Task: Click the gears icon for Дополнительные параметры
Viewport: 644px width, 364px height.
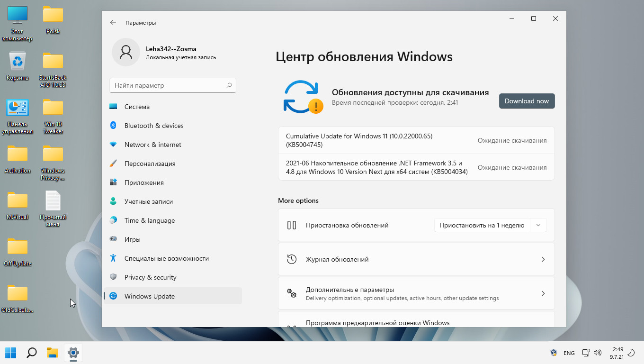Action: click(x=292, y=293)
